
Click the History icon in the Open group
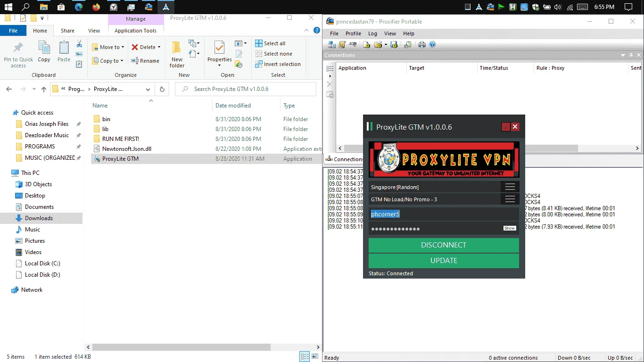tap(239, 64)
